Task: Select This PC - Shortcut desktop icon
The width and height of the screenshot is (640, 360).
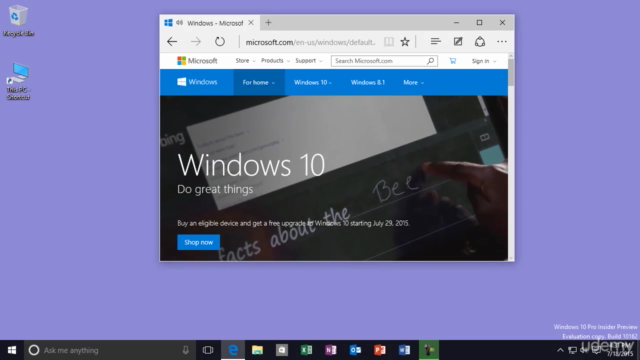Action: (x=18, y=81)
